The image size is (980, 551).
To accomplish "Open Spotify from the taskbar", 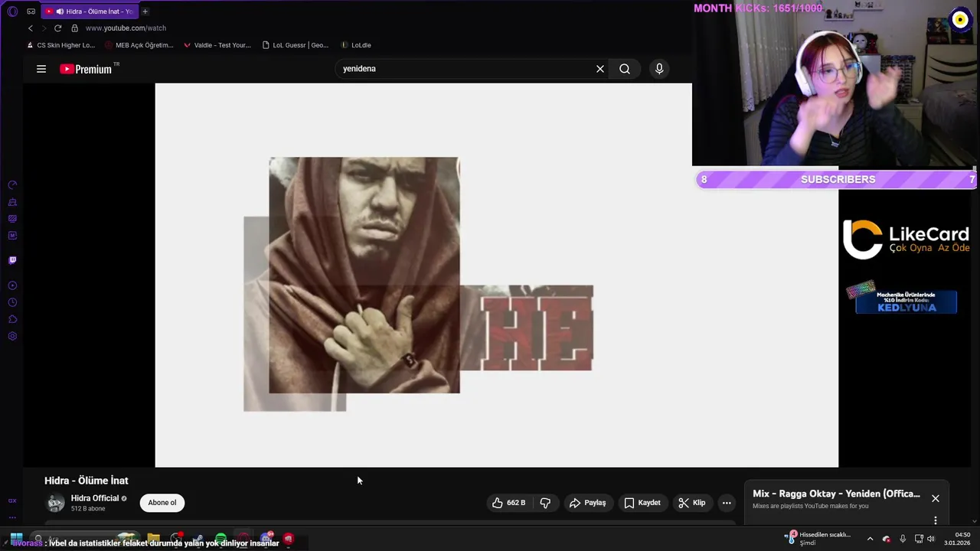I will click(x=220, y=538).
